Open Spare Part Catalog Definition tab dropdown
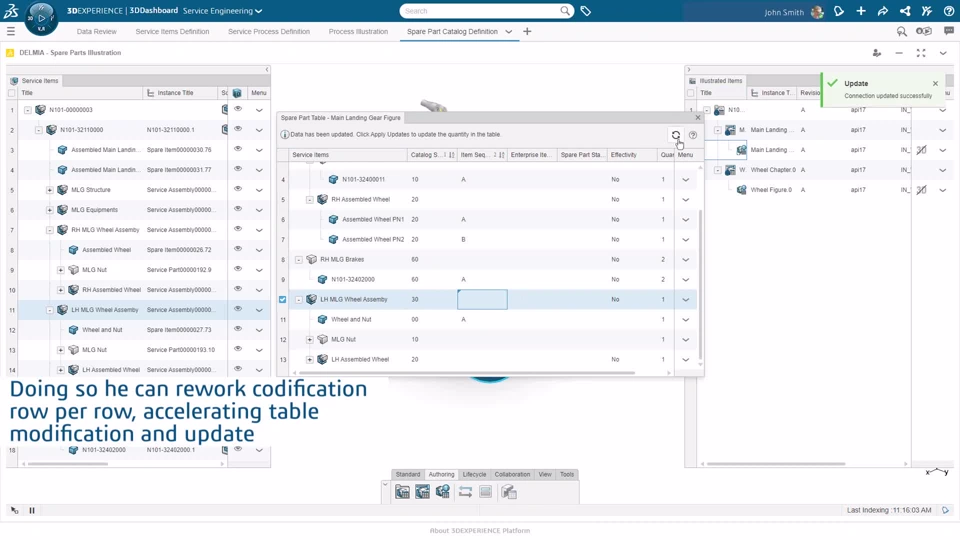Screen dimensions: 960x540 [x=508, y=31]
